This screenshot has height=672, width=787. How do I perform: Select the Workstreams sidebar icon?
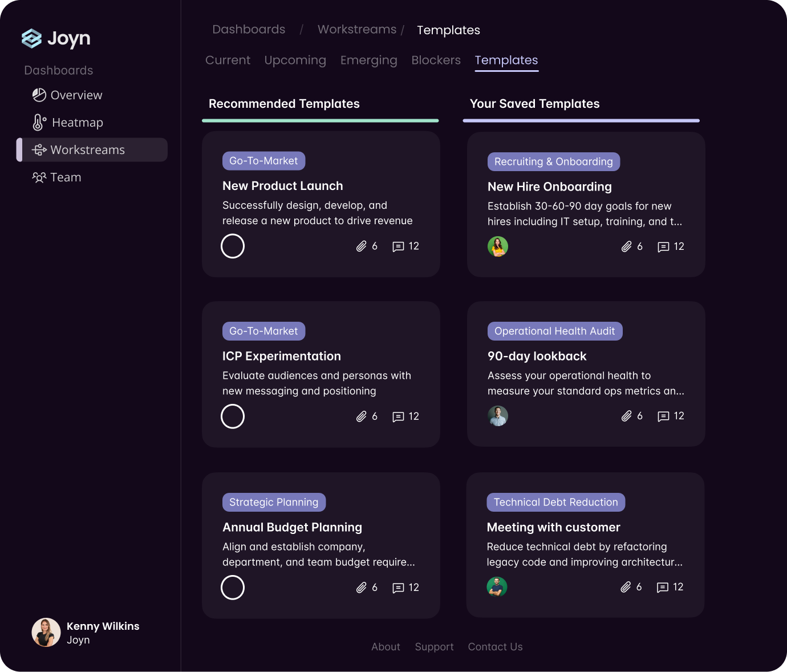click(39, 149)
